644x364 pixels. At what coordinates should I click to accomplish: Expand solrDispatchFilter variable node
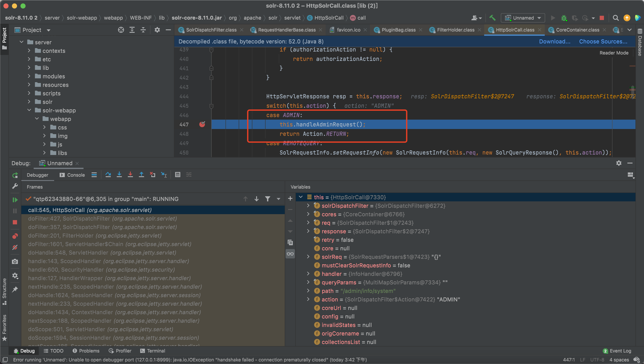308,205
